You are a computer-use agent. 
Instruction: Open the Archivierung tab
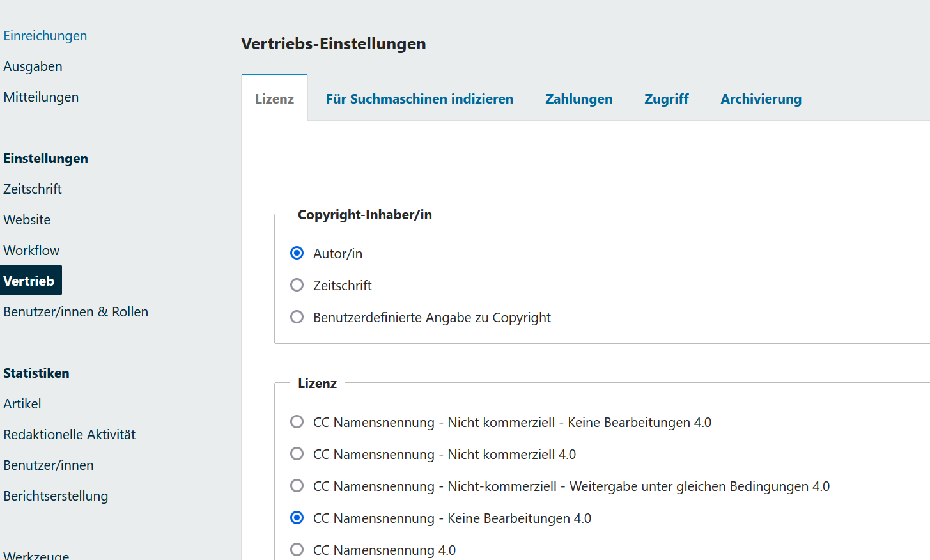(x=761, y=99)
